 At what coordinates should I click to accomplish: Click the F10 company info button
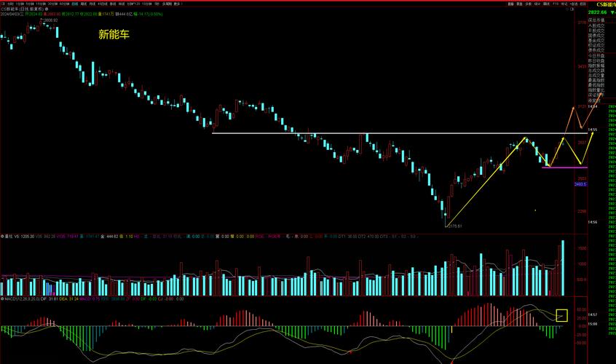[x=555, y=4]
